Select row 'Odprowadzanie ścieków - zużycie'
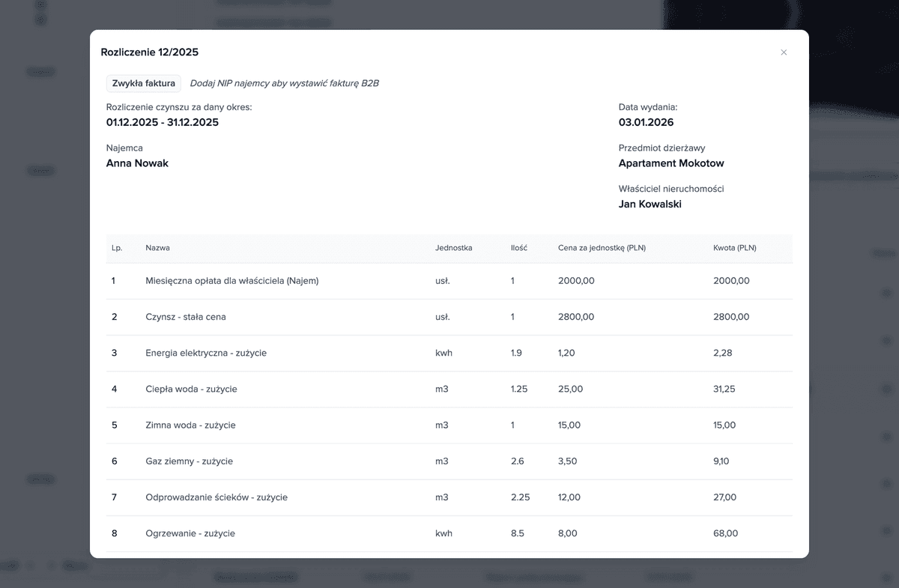 pos(449,497)
